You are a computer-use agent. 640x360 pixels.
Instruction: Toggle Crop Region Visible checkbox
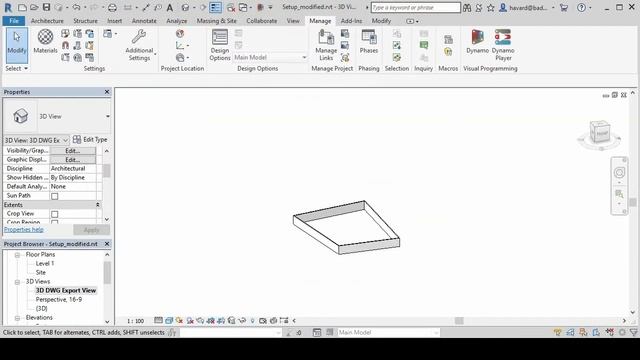(x=55, y=222)
